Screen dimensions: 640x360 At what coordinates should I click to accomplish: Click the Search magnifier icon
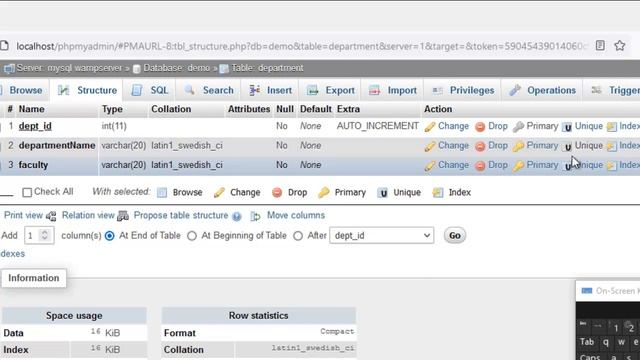[189, 90]
